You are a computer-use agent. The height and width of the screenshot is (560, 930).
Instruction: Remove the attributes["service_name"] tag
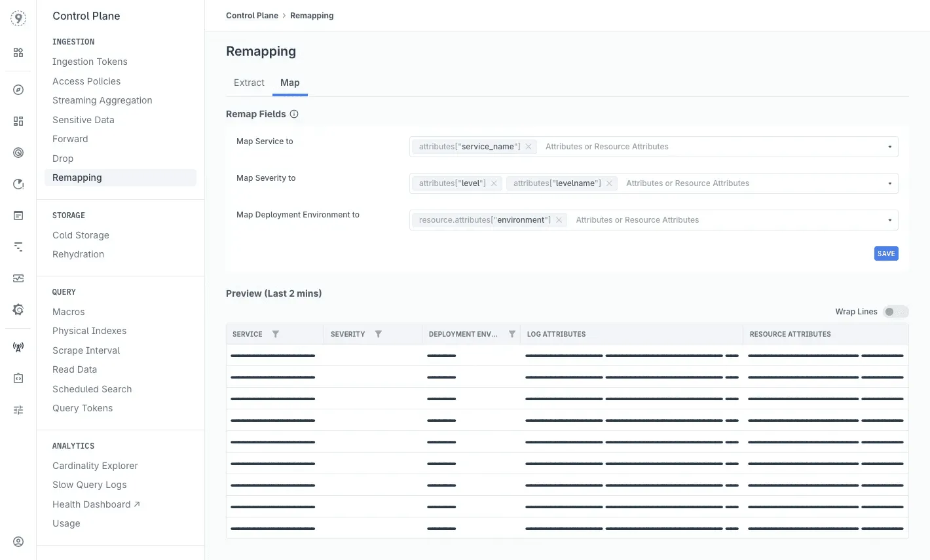pos(529,147)
